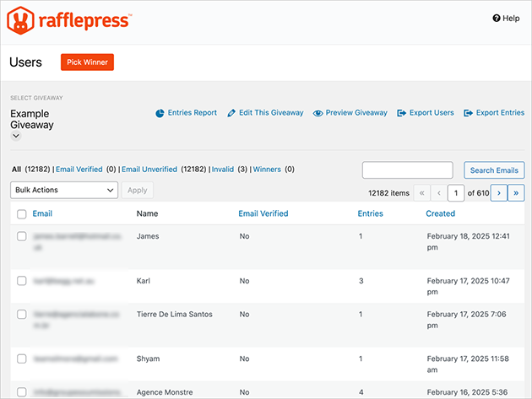532x399 pixels.
Task: Check the checkbox for Karl row
Action: pos(22,281)
